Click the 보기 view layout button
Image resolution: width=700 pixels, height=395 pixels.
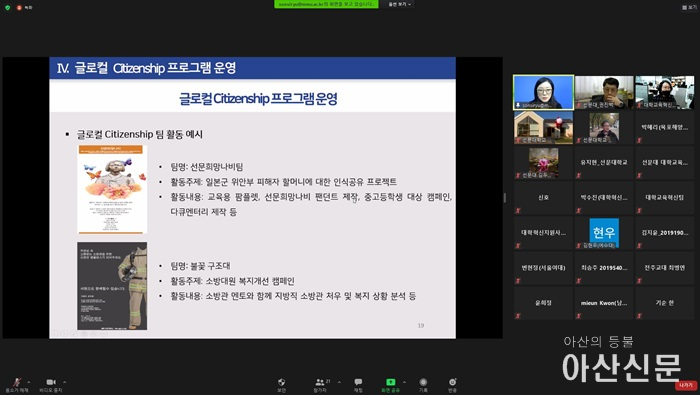(x=690, y=7)
